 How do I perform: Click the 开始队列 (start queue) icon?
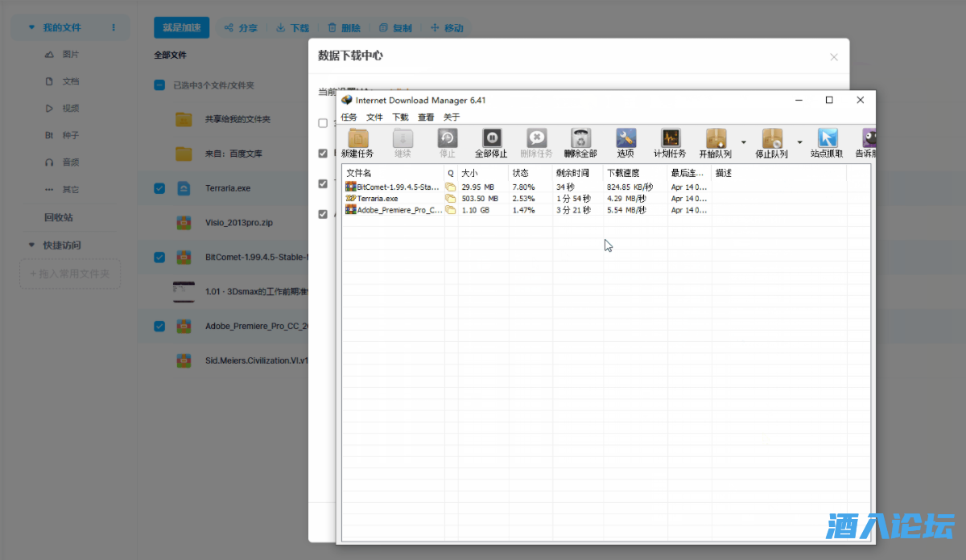(x=716, y=139)
